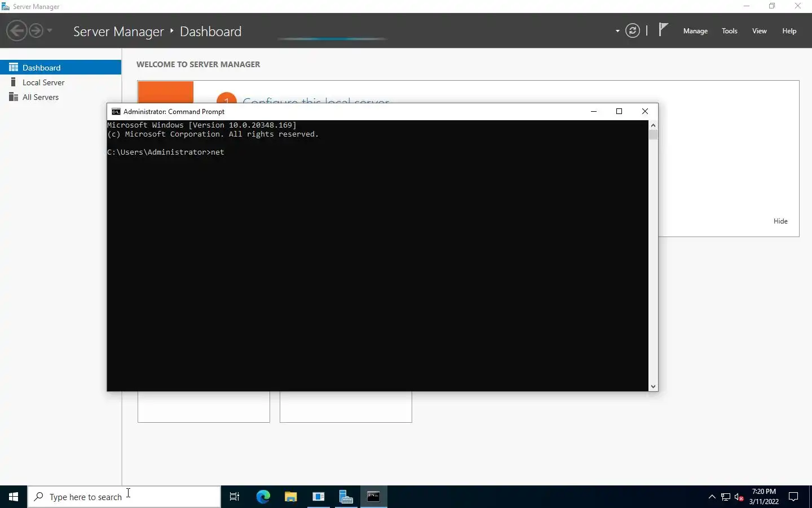Image resolution: width=812 pixels, height=508 pixels.
Task: Open the Action Center notification icon
Action: tap(793, 497)
